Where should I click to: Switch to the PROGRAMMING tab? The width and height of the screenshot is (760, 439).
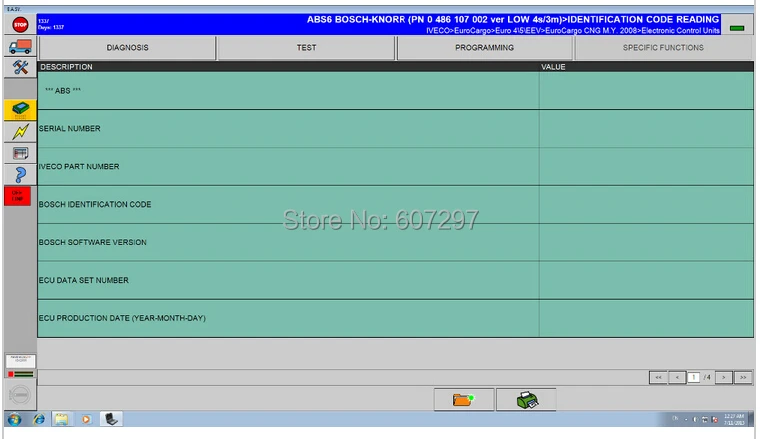484,48
